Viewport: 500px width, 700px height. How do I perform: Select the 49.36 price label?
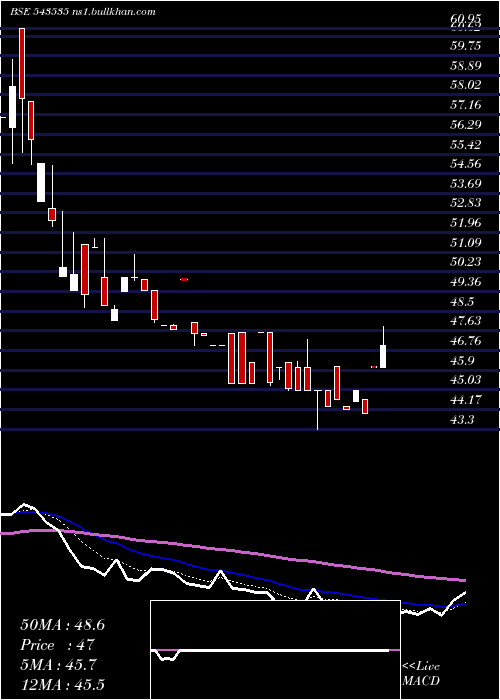pos(466,282)
